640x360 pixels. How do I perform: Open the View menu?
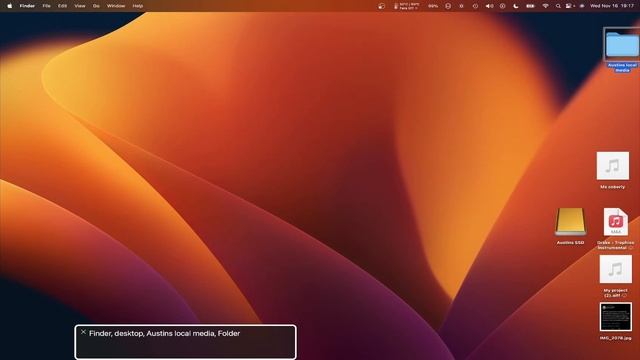pyautogui.click(x=80, y=6)
